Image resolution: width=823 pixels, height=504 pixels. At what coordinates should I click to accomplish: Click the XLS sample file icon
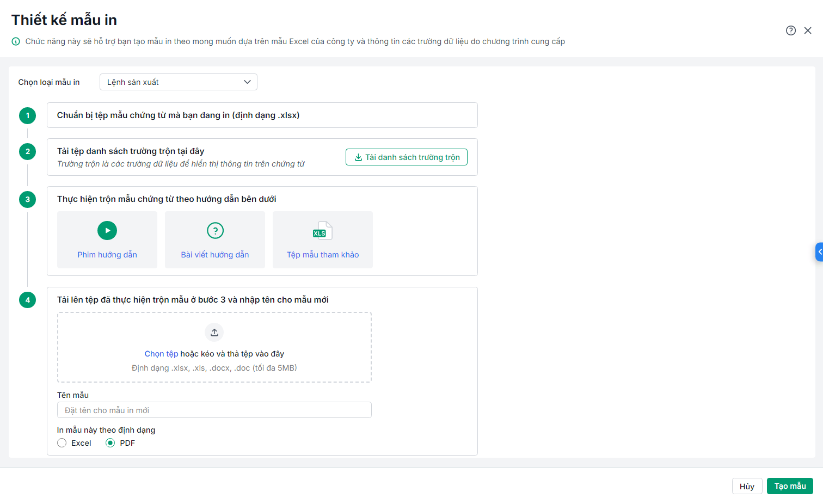coord(322,231)
